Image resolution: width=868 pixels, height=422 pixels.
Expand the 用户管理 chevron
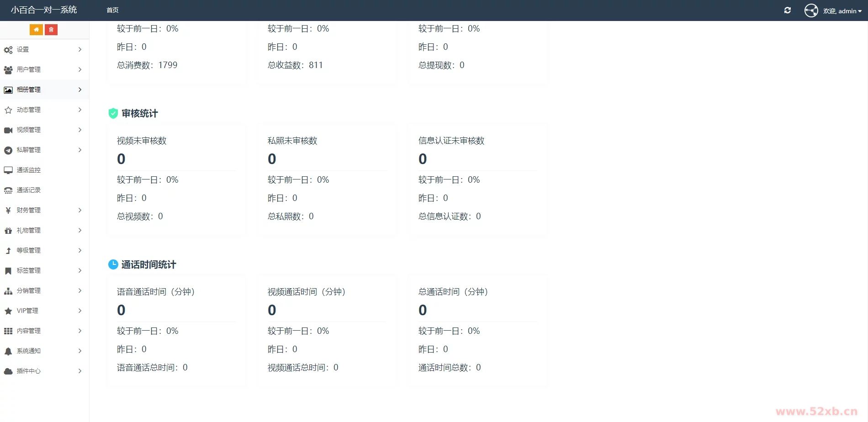80,69
